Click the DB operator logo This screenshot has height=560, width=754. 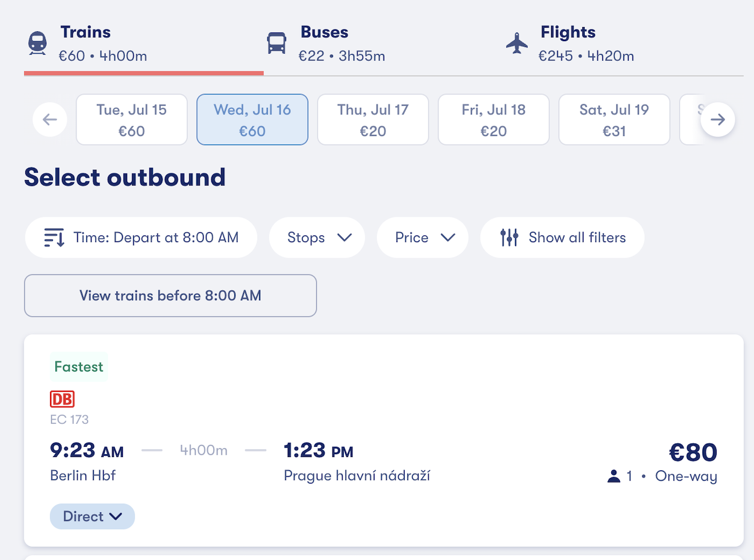point(62,399)
